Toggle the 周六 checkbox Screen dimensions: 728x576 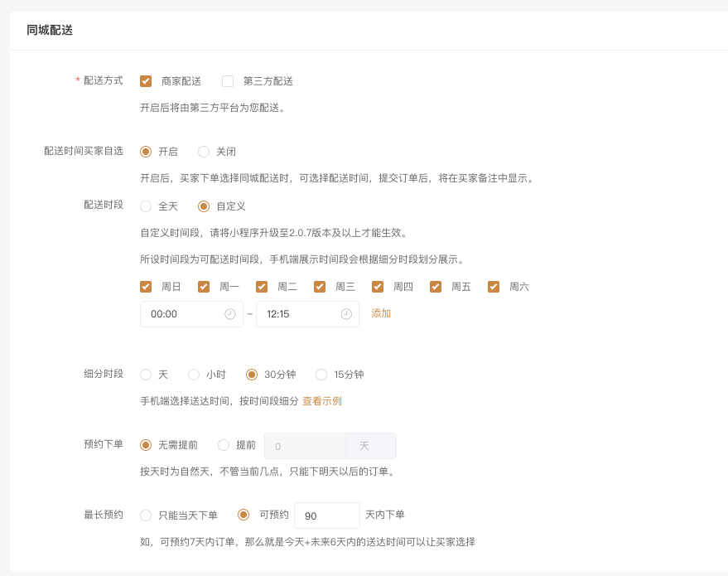[x=494, y=287]
